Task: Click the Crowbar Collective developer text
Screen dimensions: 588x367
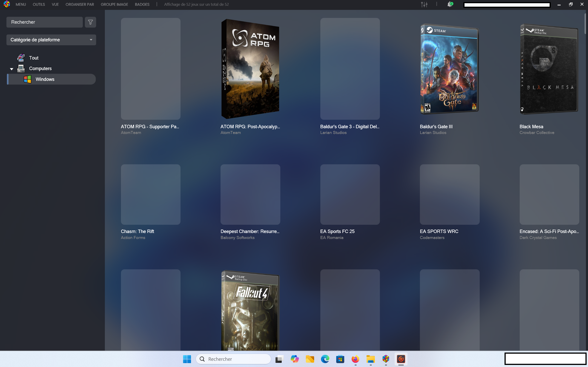Action: click(537, 133)
